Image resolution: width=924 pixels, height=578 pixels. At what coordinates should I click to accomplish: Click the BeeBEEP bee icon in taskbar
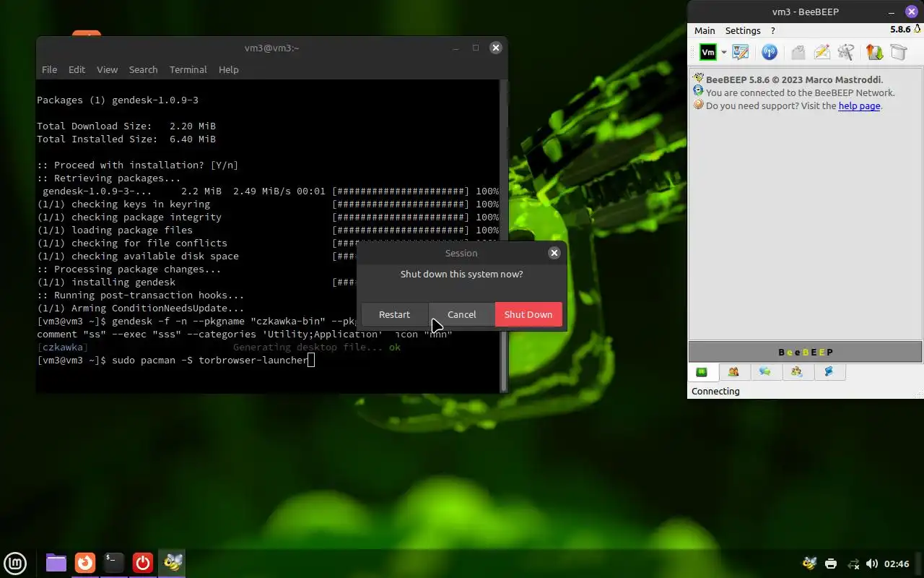tap(173, 562)
